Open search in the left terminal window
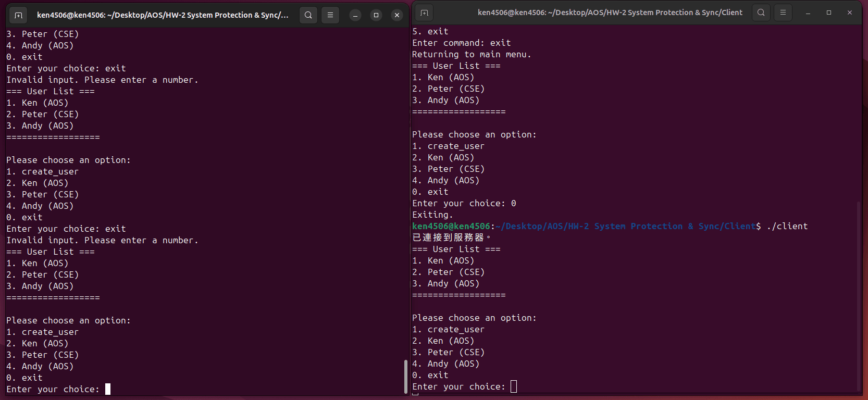The height and width of the screenshot is (400, 868). point(308,15)
